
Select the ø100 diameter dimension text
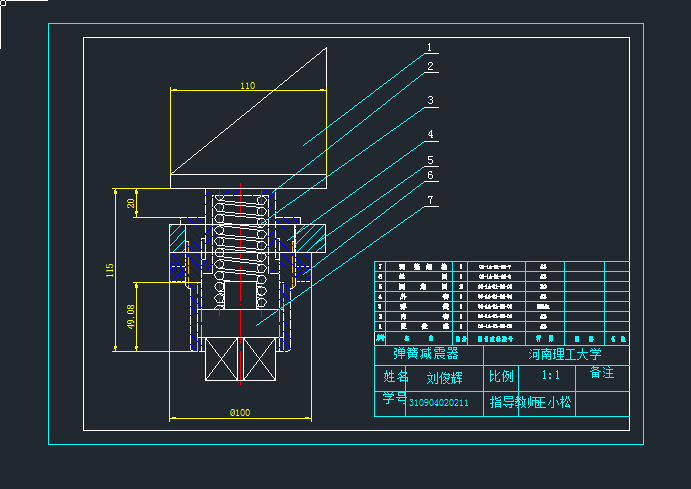pos(240,412)
